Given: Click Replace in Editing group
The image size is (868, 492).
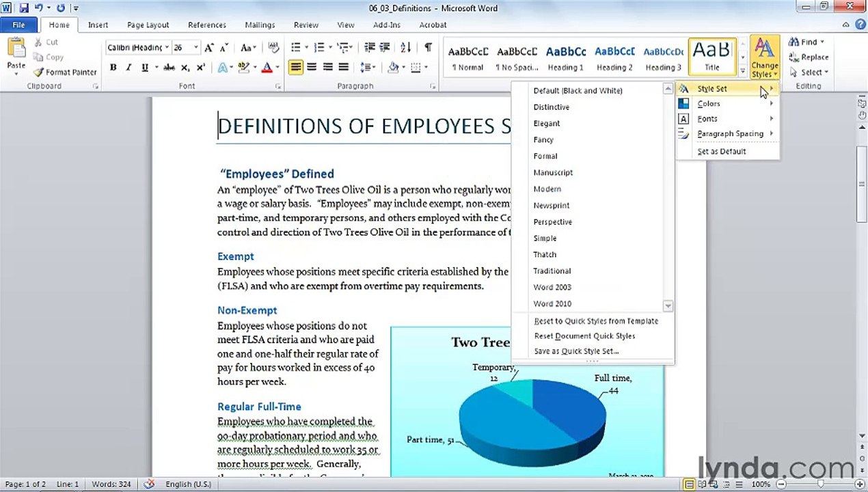Looking at the screenshot, I should 809,57.
